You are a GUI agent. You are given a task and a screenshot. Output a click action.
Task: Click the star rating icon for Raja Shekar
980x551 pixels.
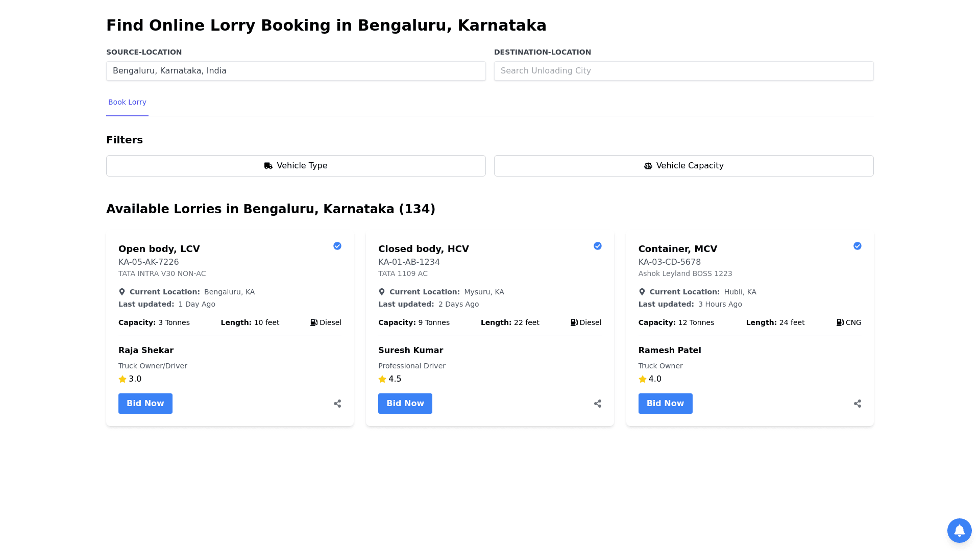(122, 379)
